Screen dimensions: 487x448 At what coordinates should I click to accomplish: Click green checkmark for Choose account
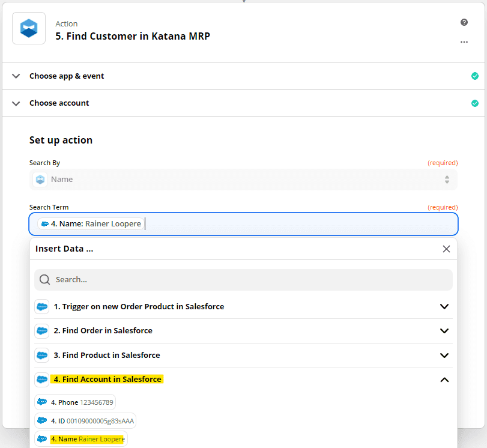474,103
